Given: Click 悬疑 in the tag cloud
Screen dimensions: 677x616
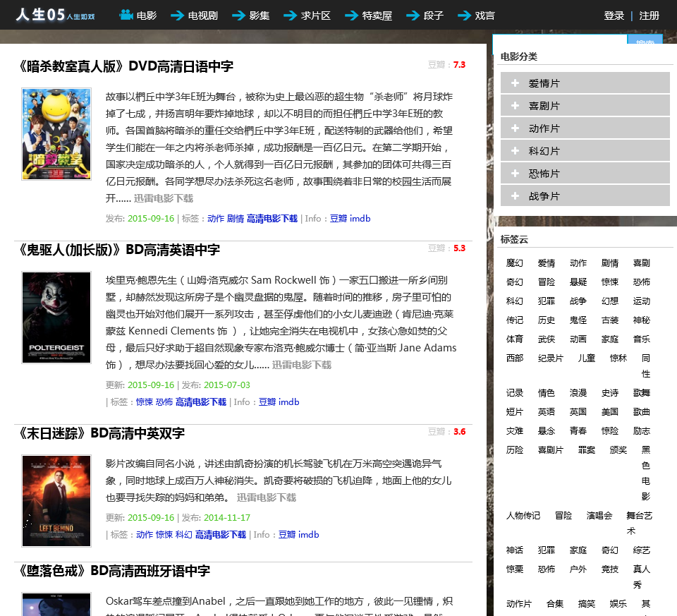Looking at the screenshot, I should [578, 282].
